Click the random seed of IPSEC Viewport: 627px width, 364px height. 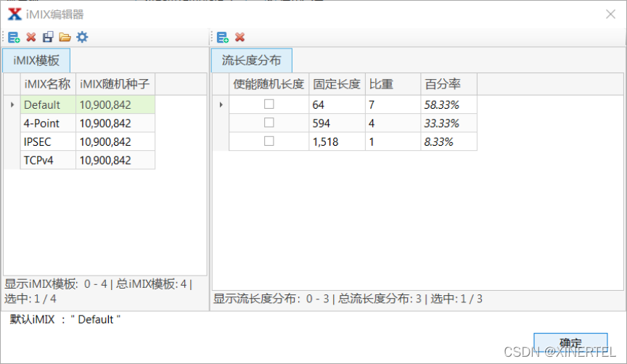(x=115, y=141)
